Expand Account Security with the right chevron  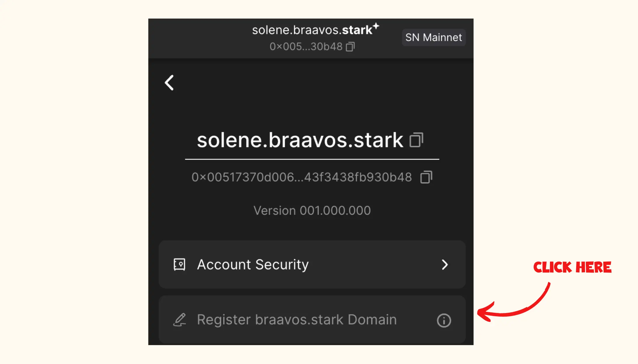coord(445,264)
